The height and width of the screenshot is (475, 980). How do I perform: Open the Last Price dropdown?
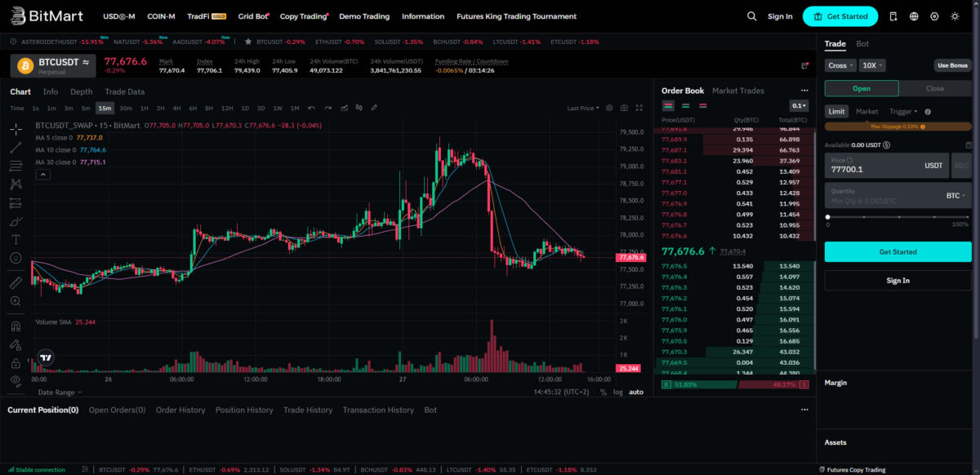[x=583, y=108]
